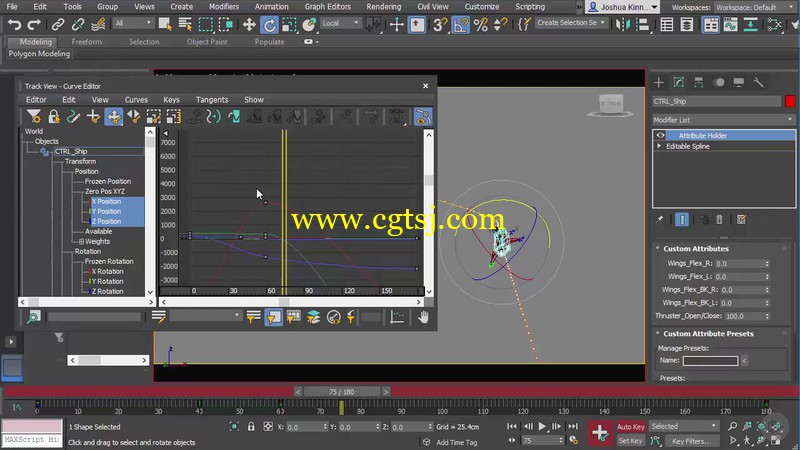Screen dimensions: 800x450
Task: Click the Redo arrow icon
Action: (34, 24)
